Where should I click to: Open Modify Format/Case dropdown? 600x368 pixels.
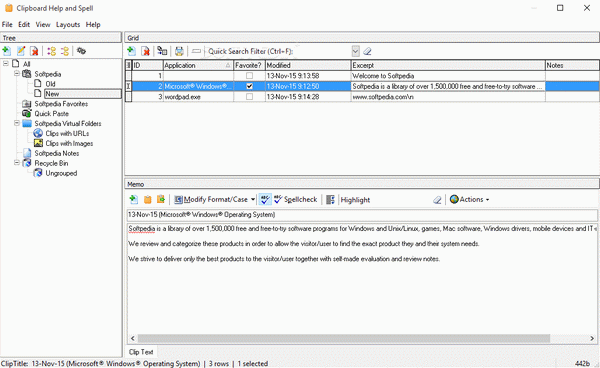215,199
